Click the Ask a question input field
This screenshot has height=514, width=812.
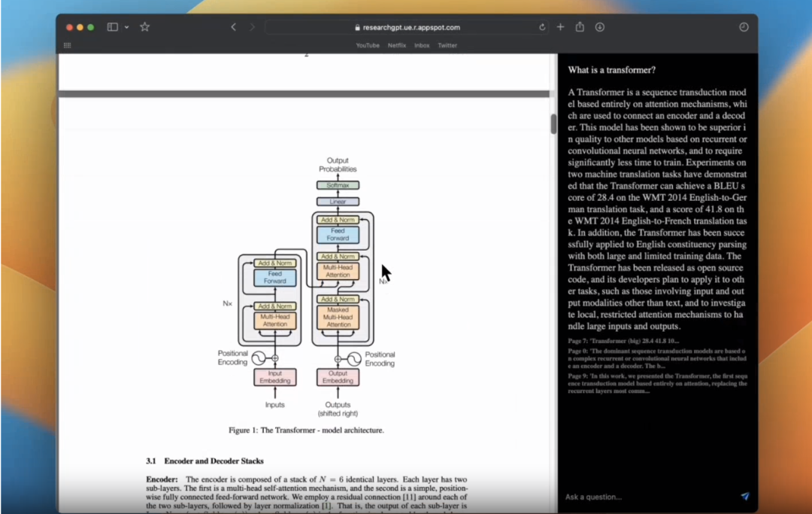click(x=650, y=497)
